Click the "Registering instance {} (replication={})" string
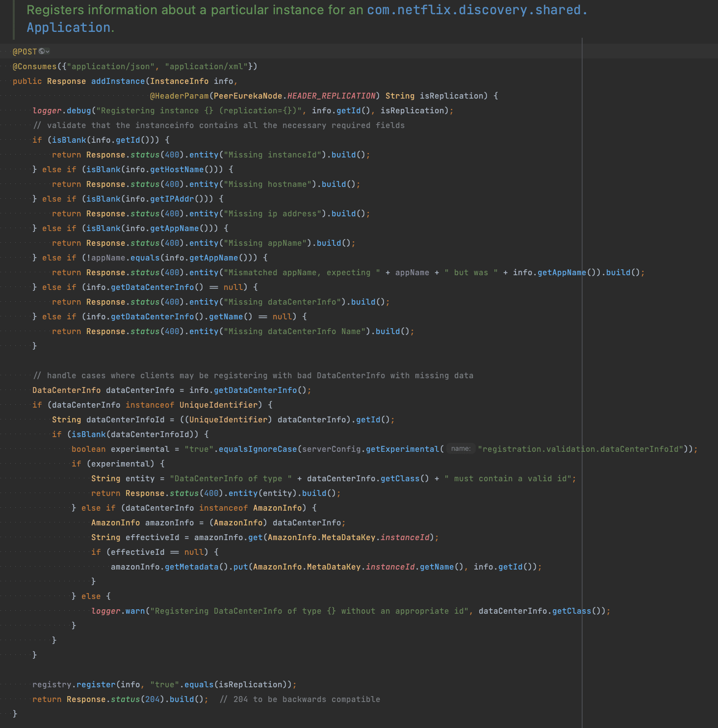This screenshot has height=728, width=718. pos(199,110)
